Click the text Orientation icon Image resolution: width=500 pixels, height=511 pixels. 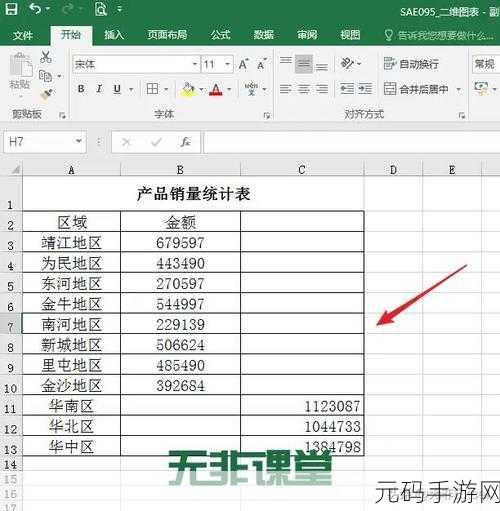[347, 63]
